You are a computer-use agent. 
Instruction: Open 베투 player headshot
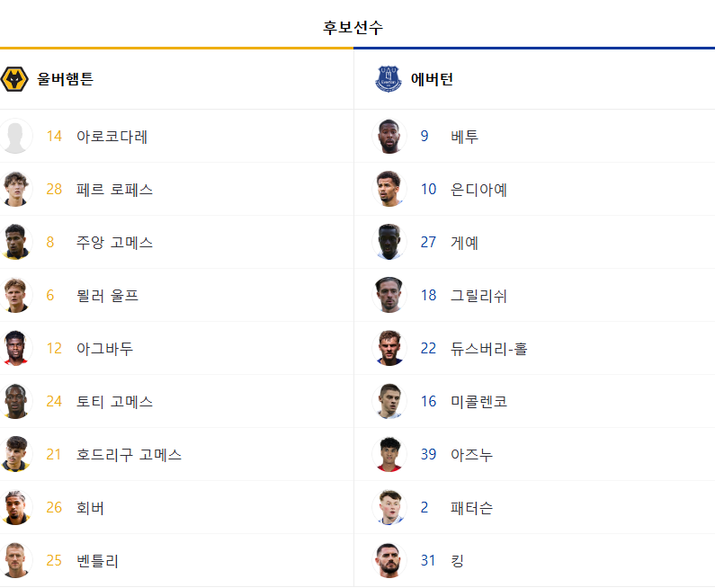[389, 136]
